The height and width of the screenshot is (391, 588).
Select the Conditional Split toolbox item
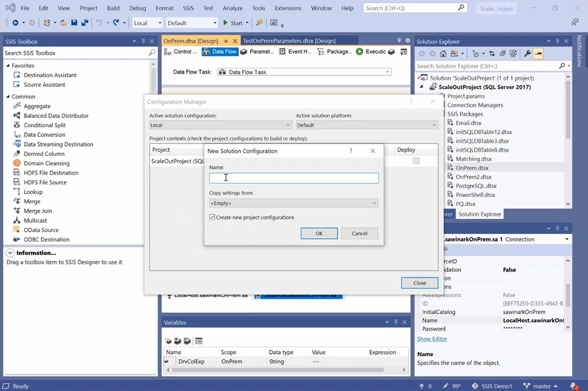[x=45, y=125]
